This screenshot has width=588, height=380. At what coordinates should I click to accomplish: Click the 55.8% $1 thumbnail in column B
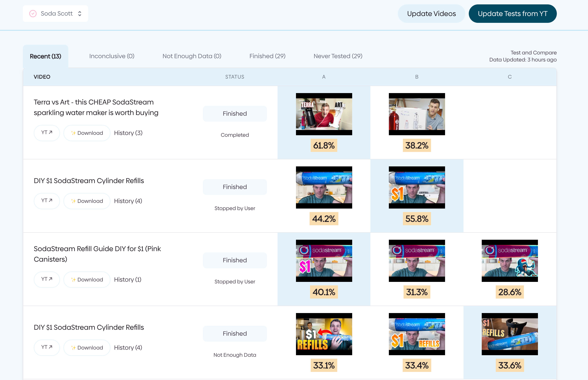coord(417,187)
